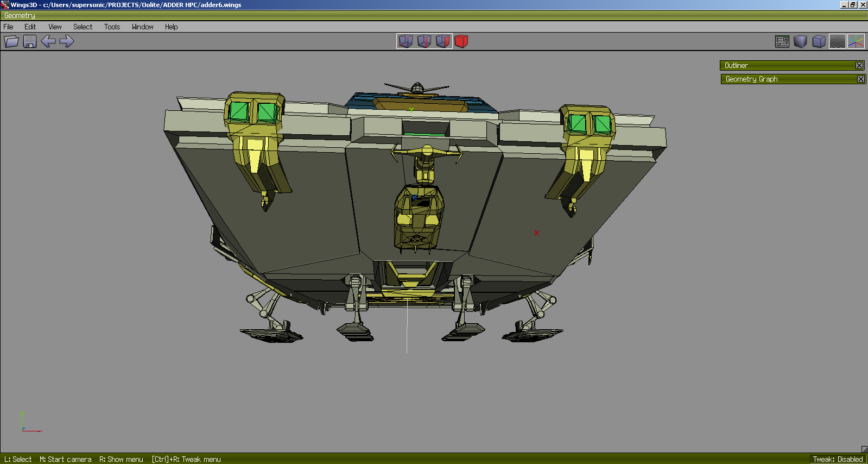Open the Tools menu

(x=112, y=27)
